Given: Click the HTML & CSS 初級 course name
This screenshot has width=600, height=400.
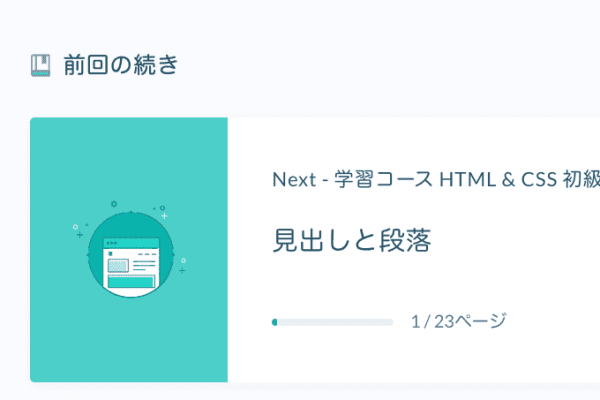Looking at the screenshot, I should (520, 179).
